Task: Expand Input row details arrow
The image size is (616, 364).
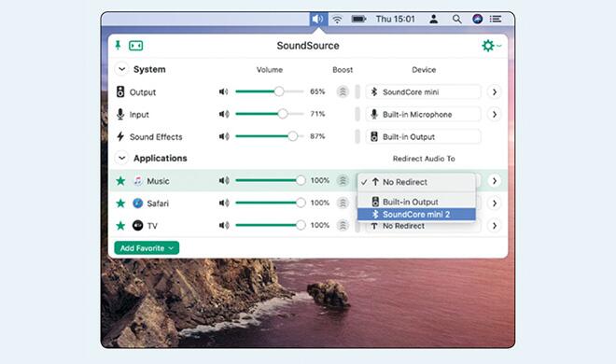Action: coord(495,114)
